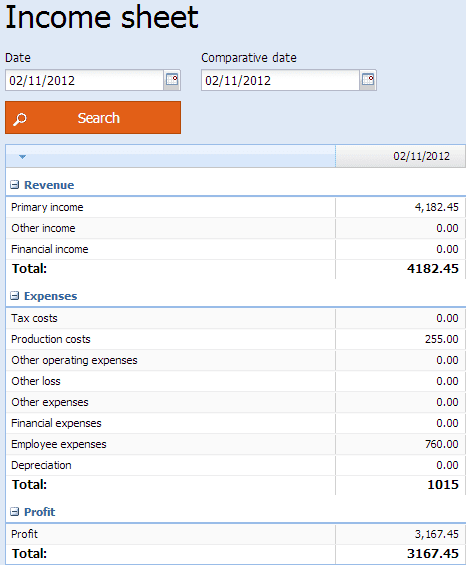Select the Primary income row
The height and width of the screenshot is (571, 473).
click(x=236, y=207)
